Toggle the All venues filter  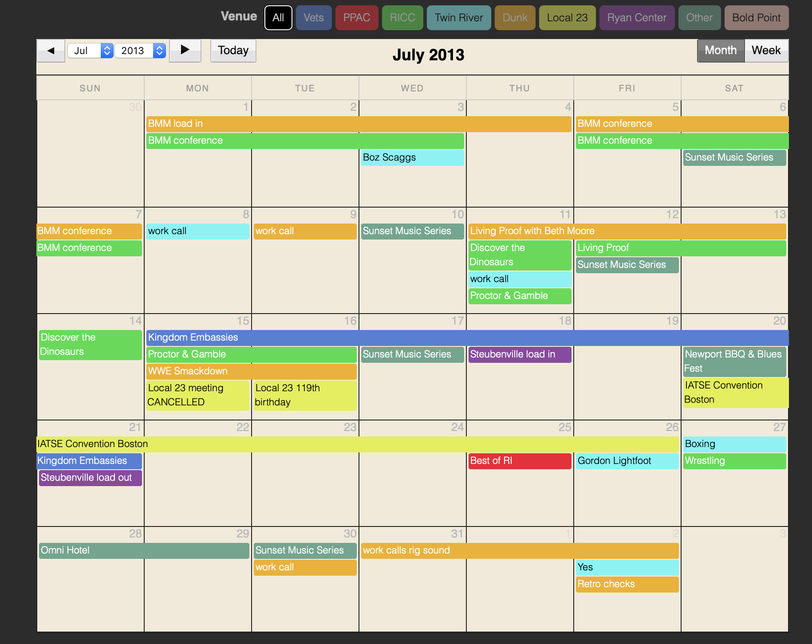(278, 18)
